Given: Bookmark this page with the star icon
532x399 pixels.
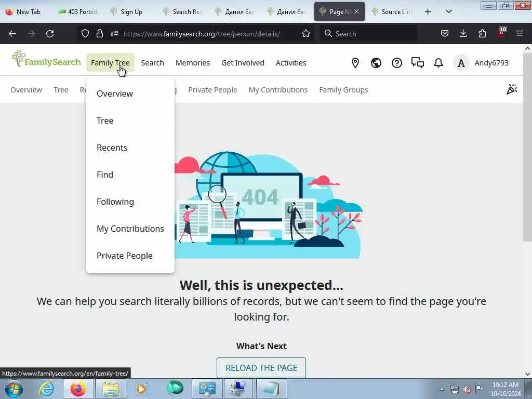Looking at the screenshot, I should 305,34.
